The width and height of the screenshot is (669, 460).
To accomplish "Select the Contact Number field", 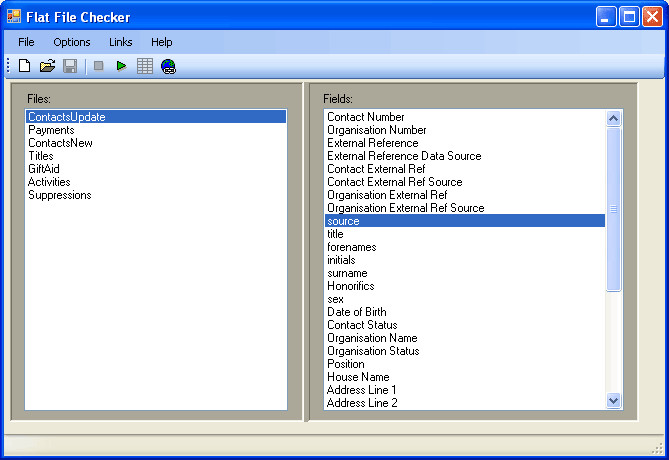I will pyautogui.click(x=465, y=117).
